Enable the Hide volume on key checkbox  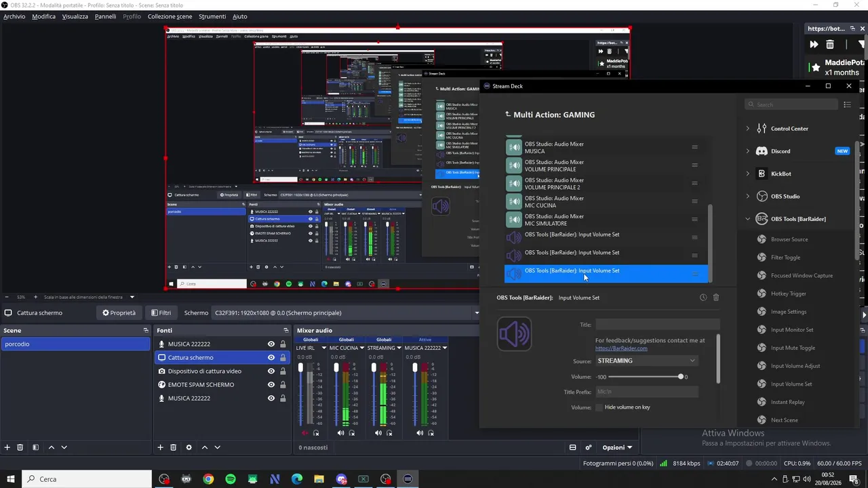(x=599, y=407)
